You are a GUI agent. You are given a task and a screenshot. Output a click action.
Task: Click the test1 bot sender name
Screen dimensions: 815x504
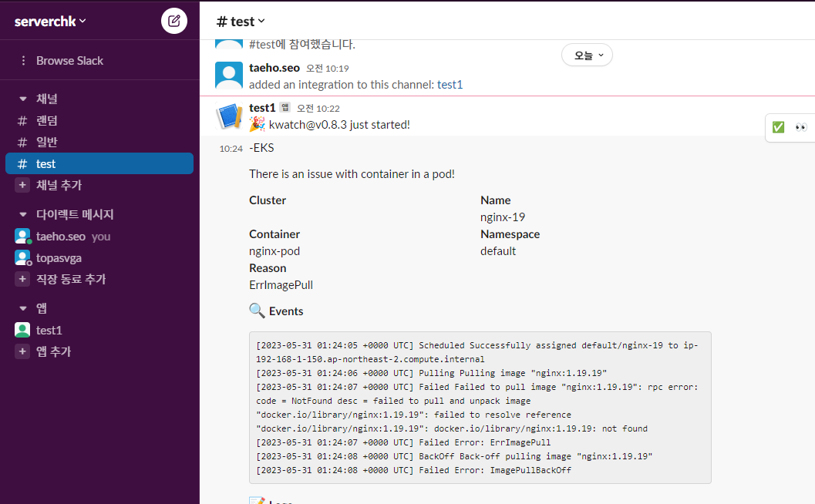262,108
